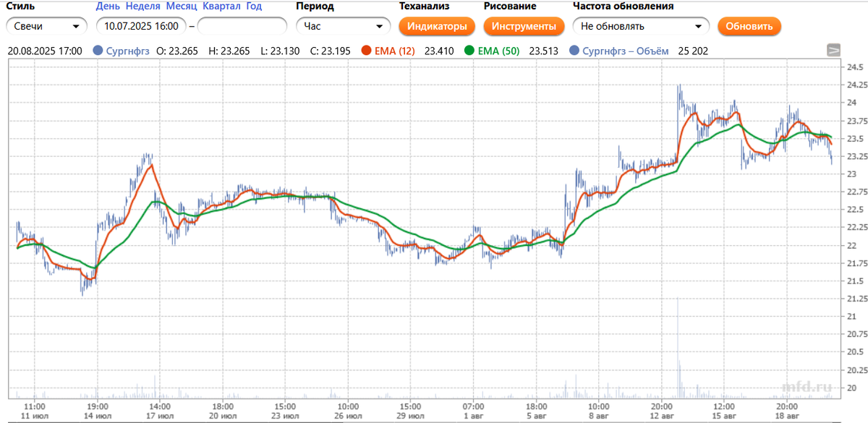
Task: Click the start date field 10.07.2025 16:00
Action: (x=141, y=26)
